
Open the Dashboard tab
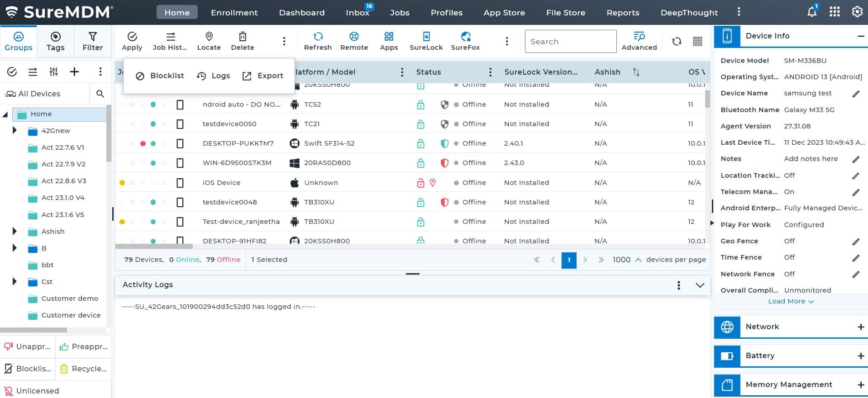point(302,12)
